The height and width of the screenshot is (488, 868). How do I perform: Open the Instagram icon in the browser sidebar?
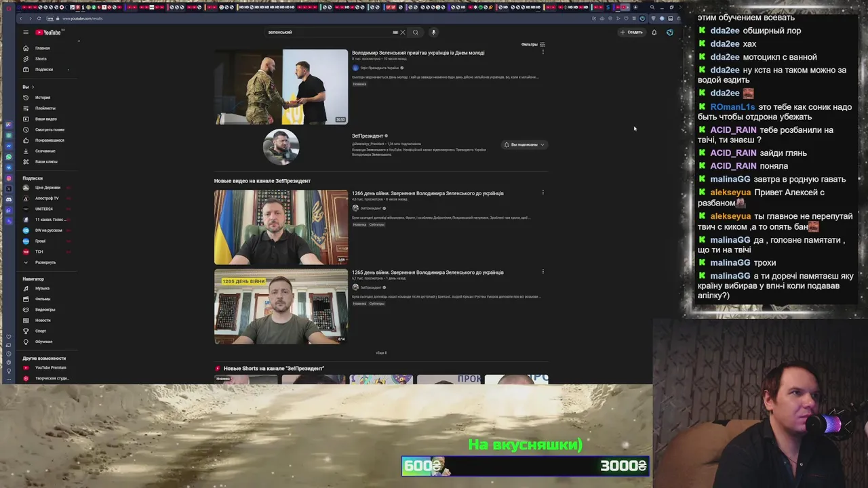click(9, 178)
